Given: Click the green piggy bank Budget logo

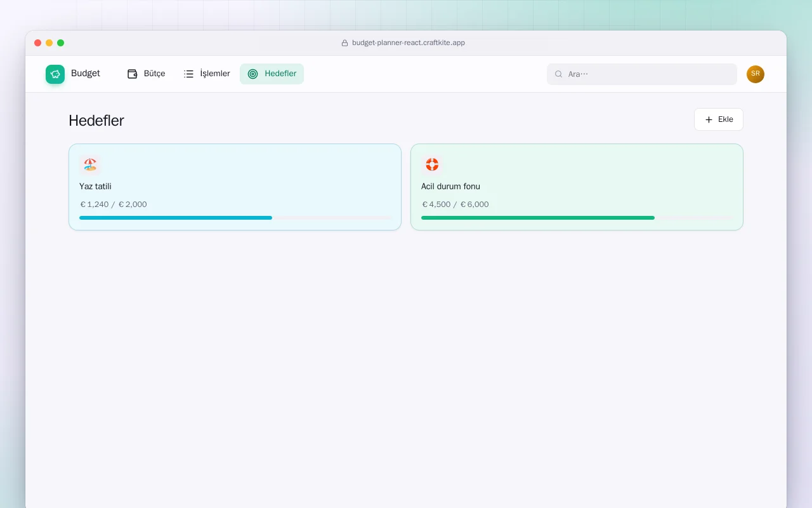Looking at the screenshot, I should (55, 74).
